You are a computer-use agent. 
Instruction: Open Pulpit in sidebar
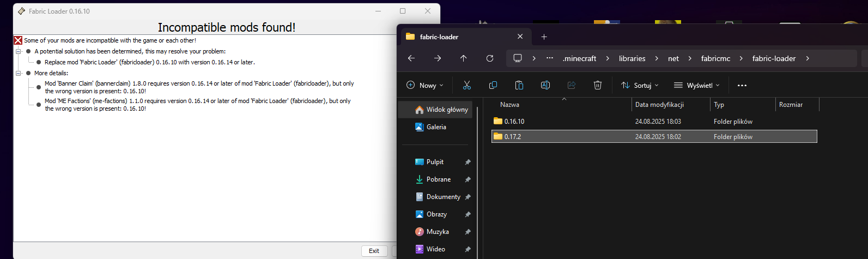tap(435, 161)
